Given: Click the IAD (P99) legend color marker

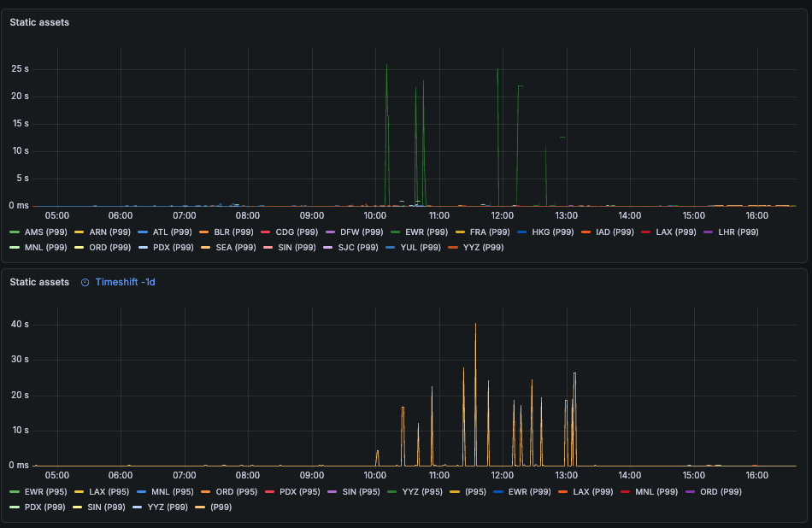Looking at the screenshot, I should click(586, 232).
